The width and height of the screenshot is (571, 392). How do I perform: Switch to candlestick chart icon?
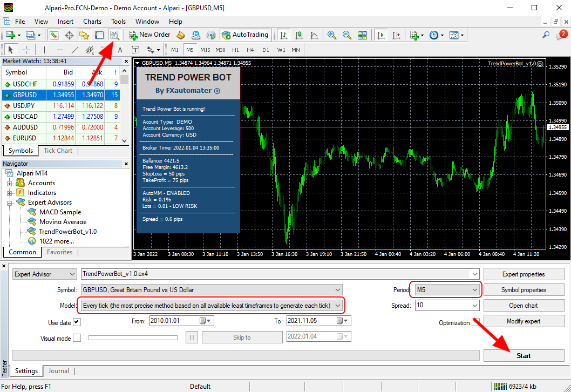click(299, 35)
